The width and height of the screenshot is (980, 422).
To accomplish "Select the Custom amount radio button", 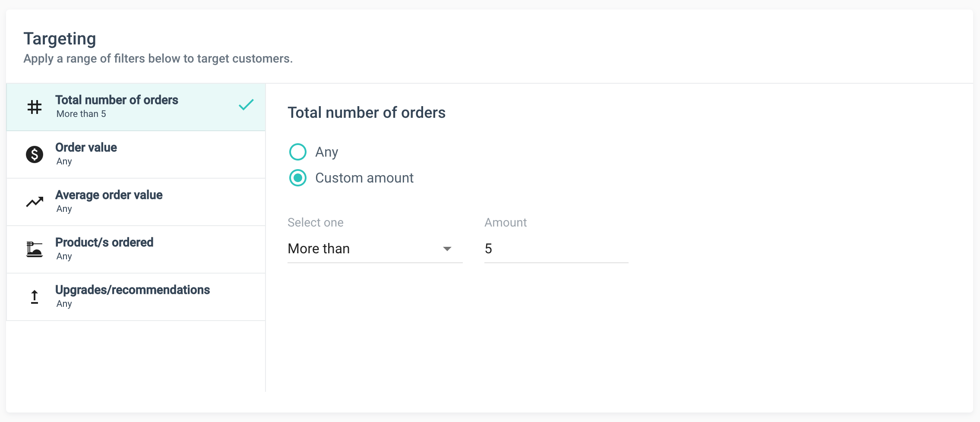I will pyautogui.click(x=298, y=178).
